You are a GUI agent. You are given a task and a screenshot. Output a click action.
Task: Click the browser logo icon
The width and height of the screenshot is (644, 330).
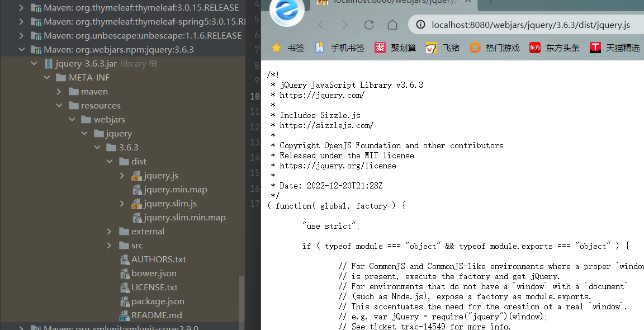coord(287,11)
